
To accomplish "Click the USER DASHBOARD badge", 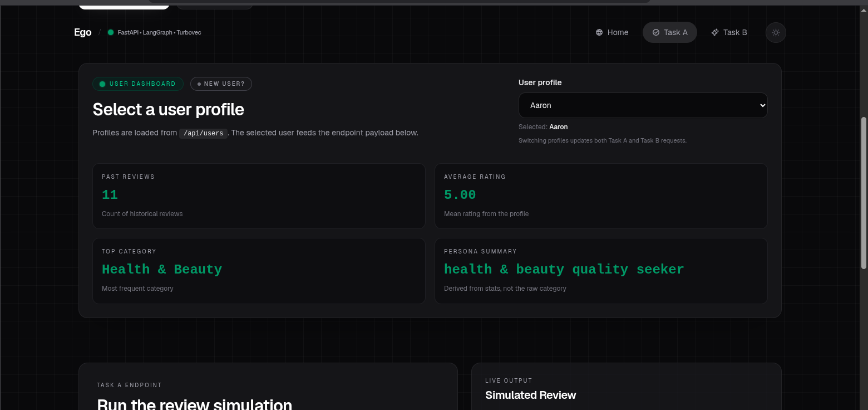I will [x=138, y=84].
